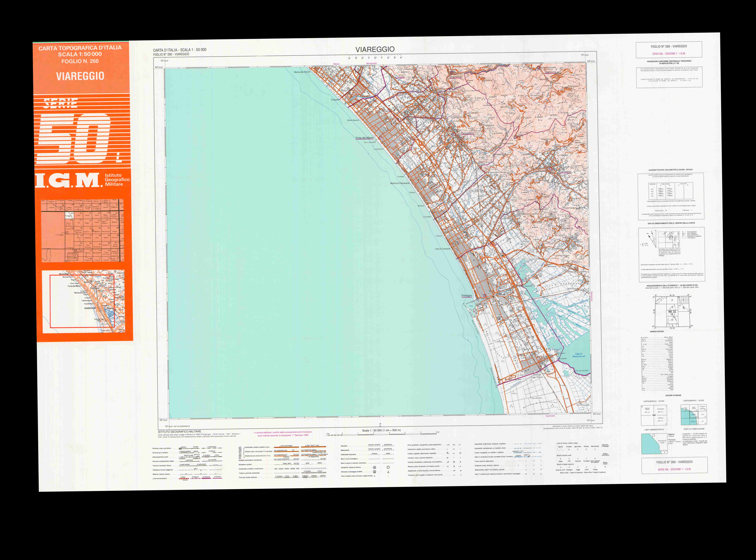Click the star symbol for Faro o fanale
The image size is (756, 560).
(375, 476)
